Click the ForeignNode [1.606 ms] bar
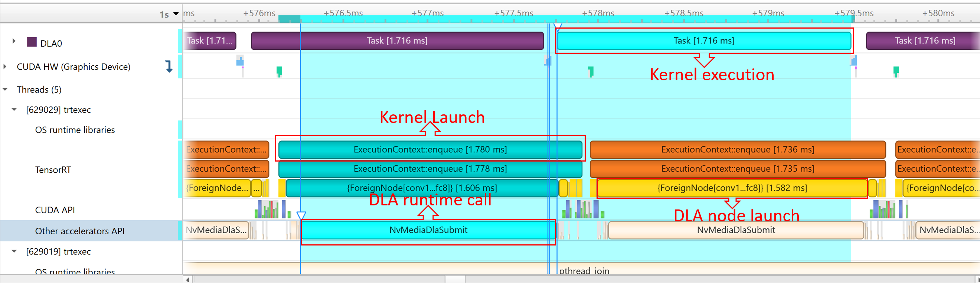This screenshot has width=980, height=283. pyautogui.click(x=422, y=188)
